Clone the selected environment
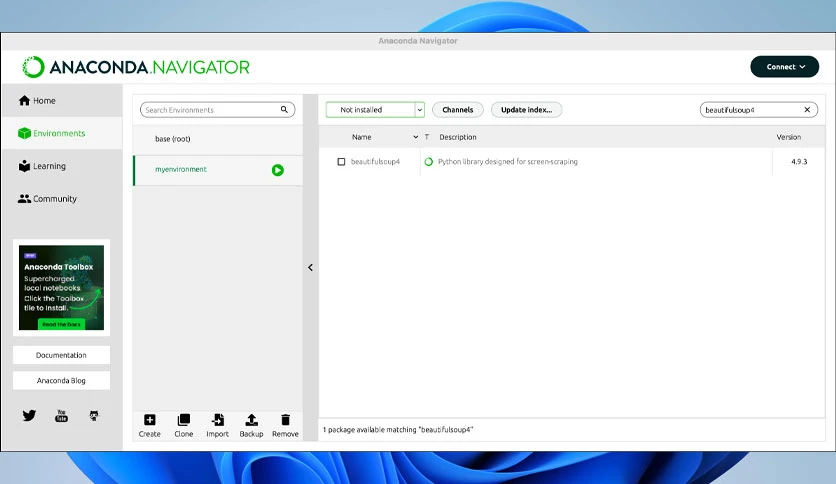This screenshot has width=836, height=484. coord(184,426)
